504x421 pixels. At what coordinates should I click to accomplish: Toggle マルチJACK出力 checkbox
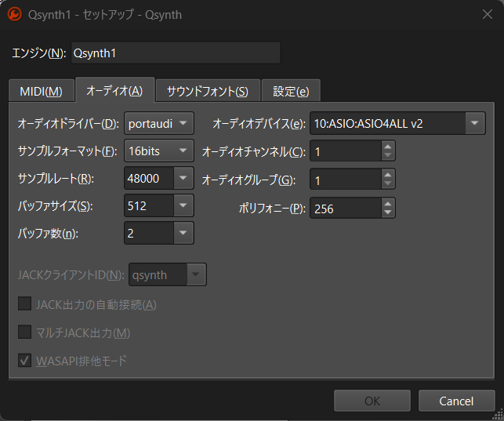(x=25, y=332)
